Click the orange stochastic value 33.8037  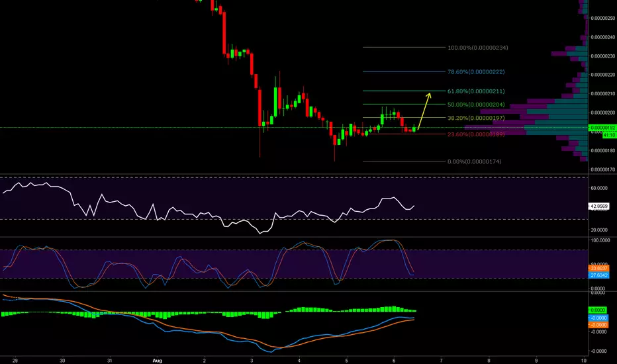599,269
